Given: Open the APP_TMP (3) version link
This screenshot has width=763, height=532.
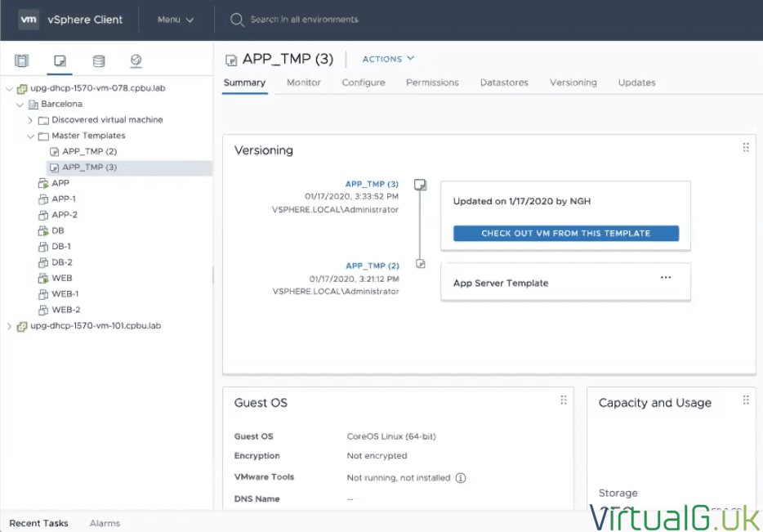Looking at the screenshot, I should (x=372, y=184).
